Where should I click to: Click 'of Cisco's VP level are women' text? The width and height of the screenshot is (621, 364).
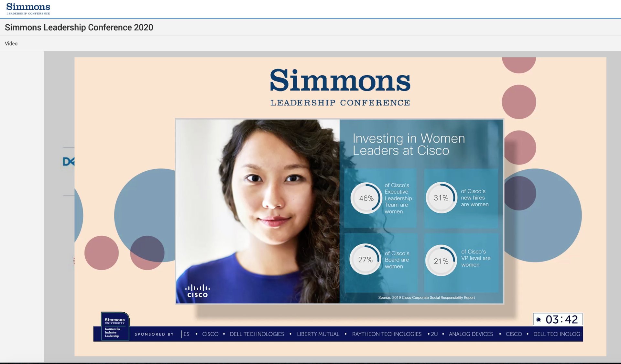475,258
